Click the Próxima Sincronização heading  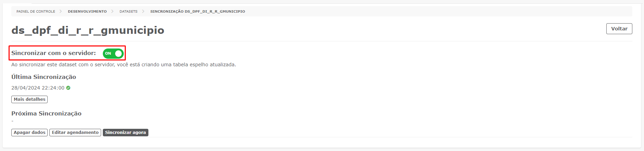click(46, 113)
